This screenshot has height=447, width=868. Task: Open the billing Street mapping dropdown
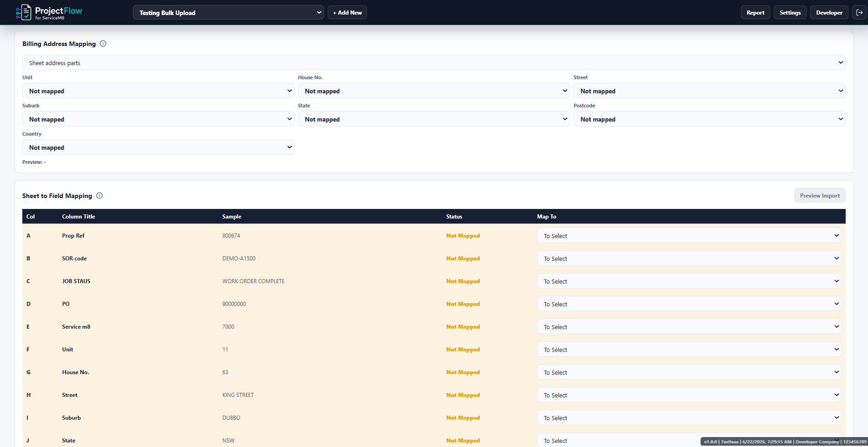tap(710, 91)
